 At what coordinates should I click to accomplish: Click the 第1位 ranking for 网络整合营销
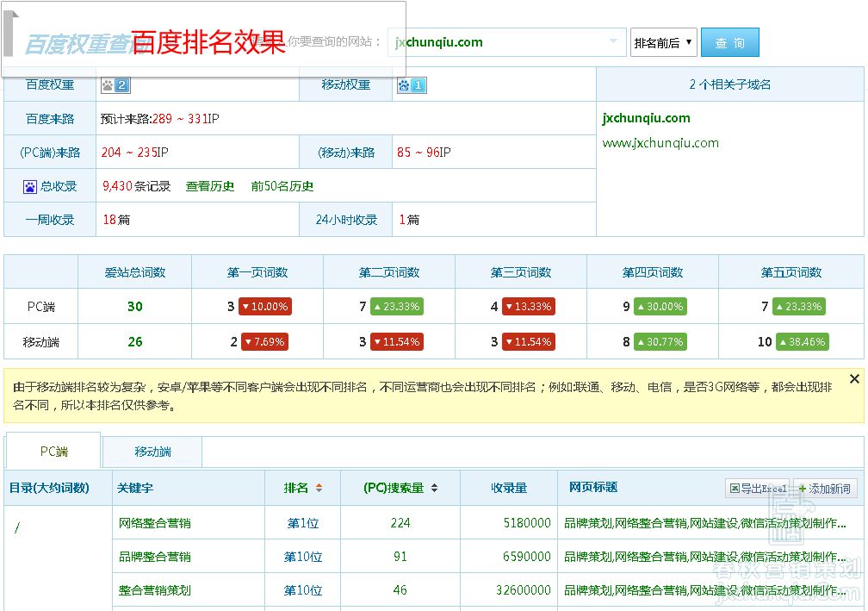[303, 523]
